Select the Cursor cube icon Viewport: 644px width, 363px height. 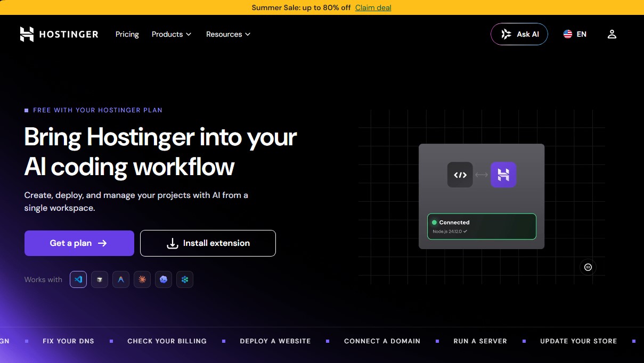pos(100,279)
